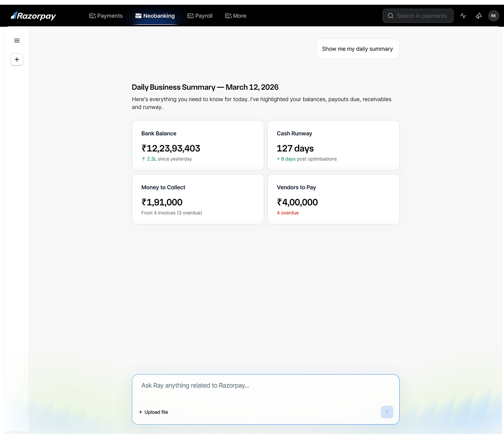Open the Payments tab
The height and width of the screenshot is (434, 504).
pyautogui.click(x=106, y=16)
